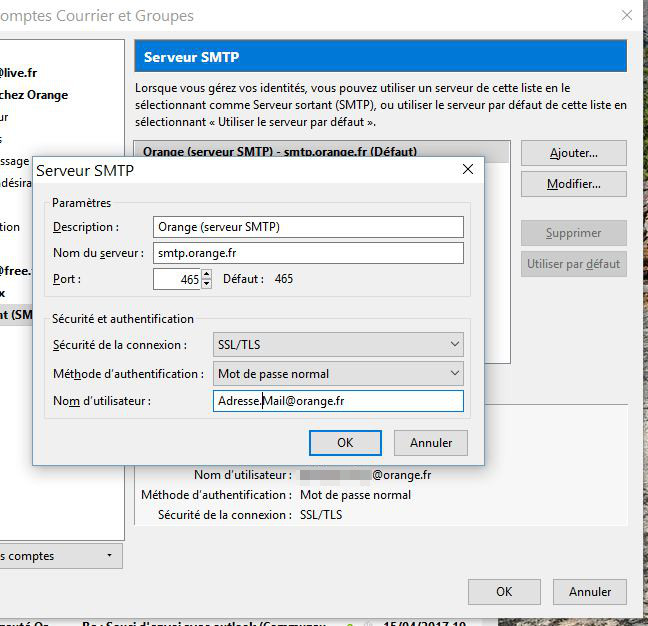Image resolution: width=648 pixels, height=626 pixels.
Task: Click the Ajouter... button
Action: [573, 153]
